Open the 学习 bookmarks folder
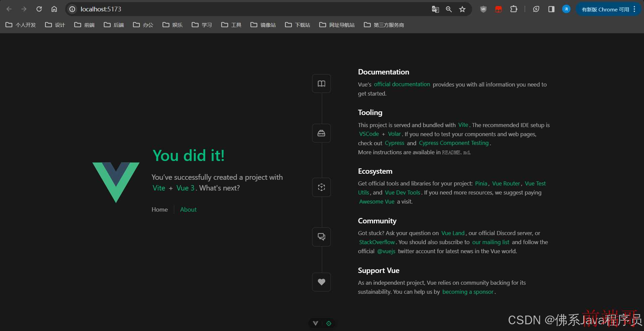644x331 pixels. point(202,25)
